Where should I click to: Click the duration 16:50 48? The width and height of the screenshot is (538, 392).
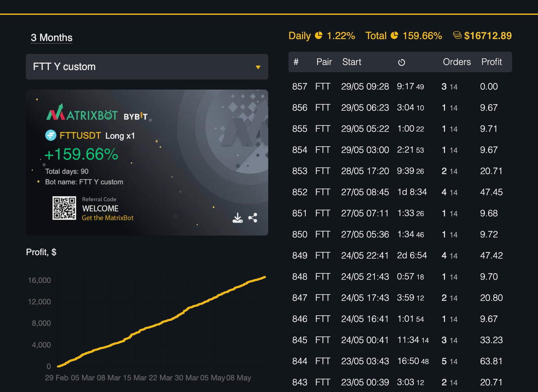coord(413,361)
